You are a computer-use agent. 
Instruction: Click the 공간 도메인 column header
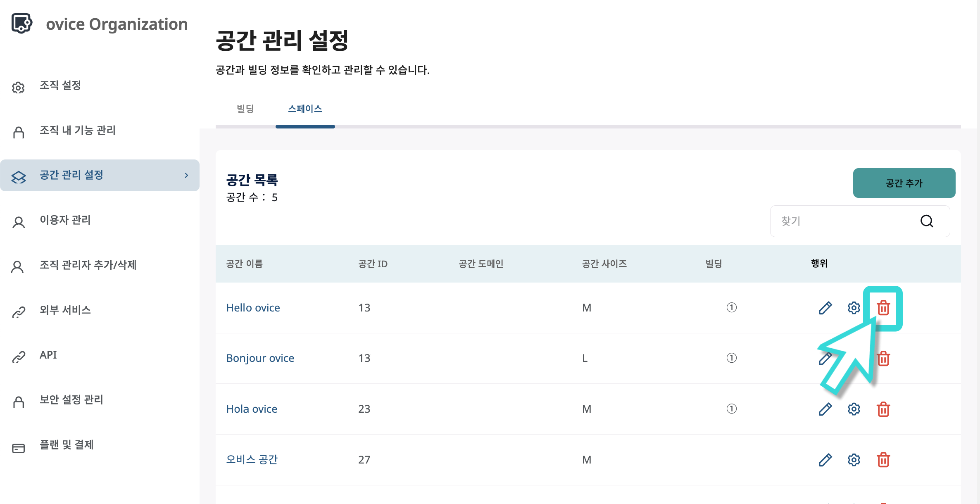point(481,264)
